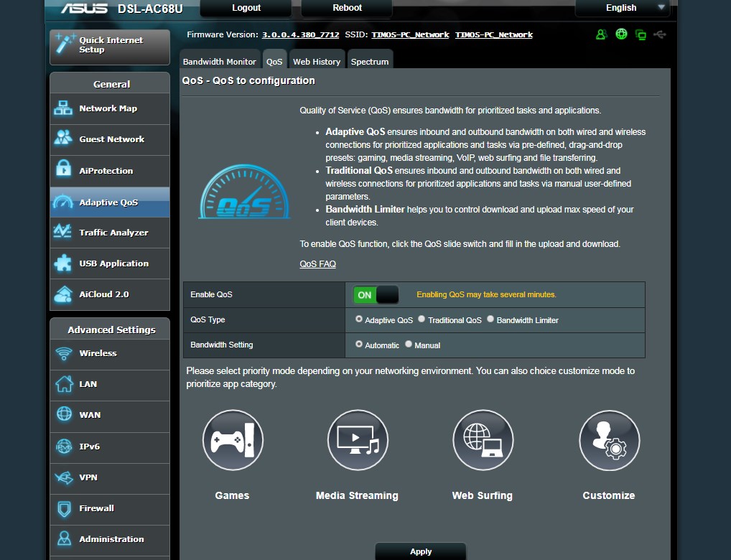Screen dimensions: 731x560
Task: Click the IPv6 globe icon
Action: pyautogui.click(x=64, y=447)
